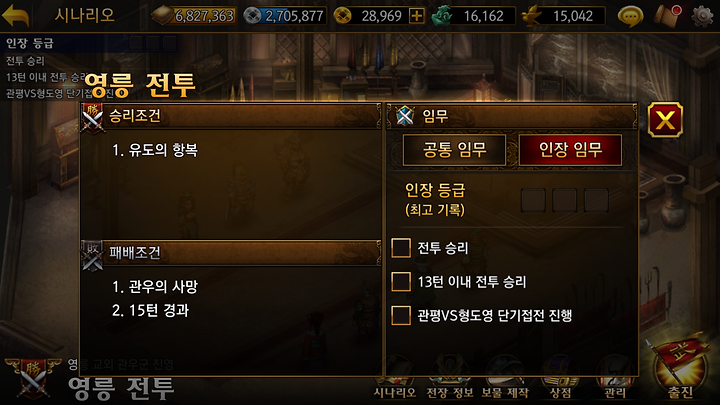Viewport: 720px width, 405px height.
Task: Toggle the 13턴 이내 전투 승리 checkbox
Action: 401,281
